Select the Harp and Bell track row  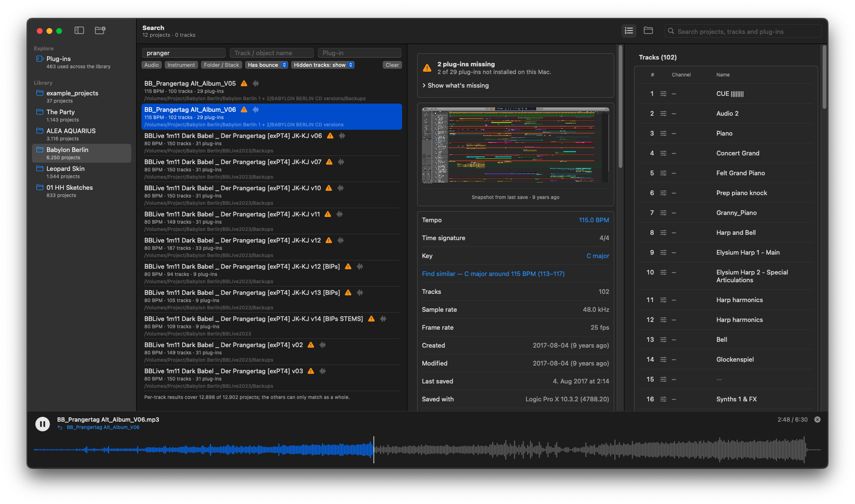[x=726, y=232]
